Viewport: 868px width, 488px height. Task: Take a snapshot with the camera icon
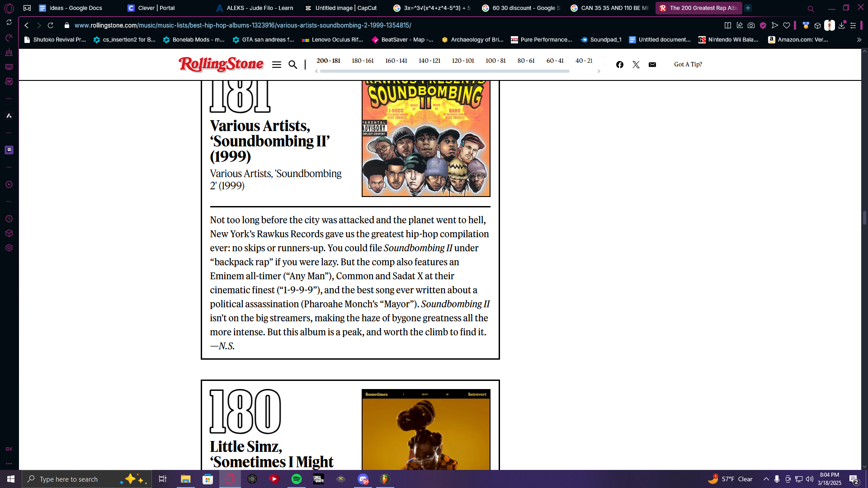point(751,25)
